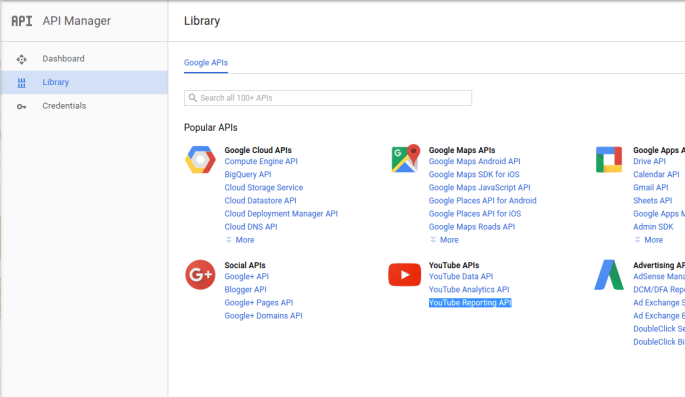Open YouTube Analytics API link
This screenshot has height=397, width=685.
tap(469, 290)
